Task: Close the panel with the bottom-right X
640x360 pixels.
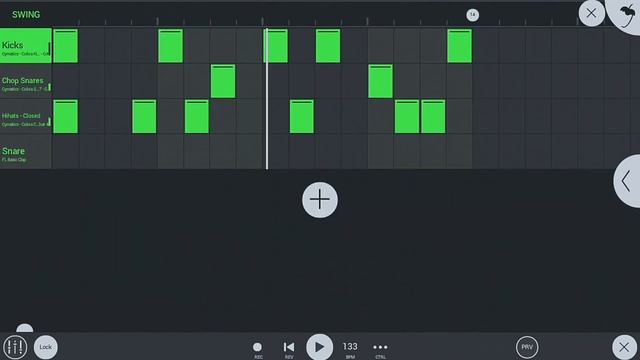Action: tap(624, 347)
